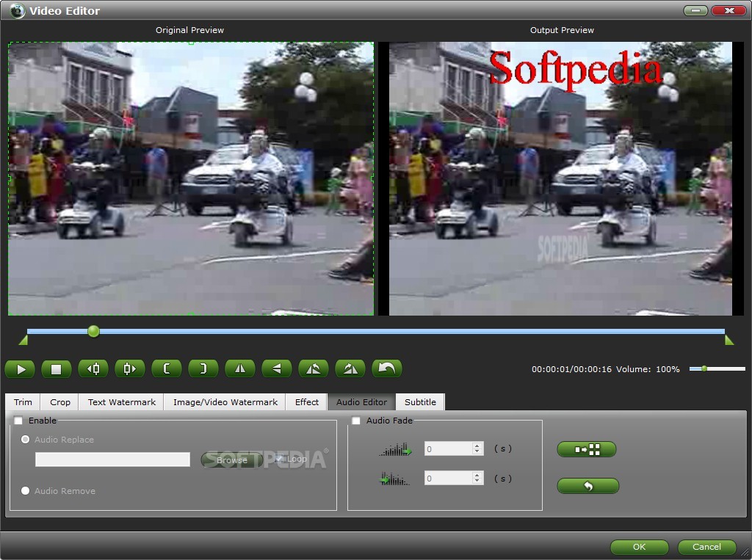Screen dimensions: 752x560
Task: Click the undo/reset arrow in the toolbar
Action: pos(387,368)
